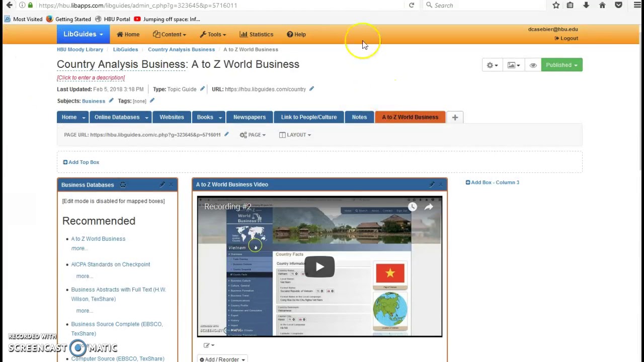Open AICPA Standards on Checkpoint link
The height and width of the screenshot is (362, 644).
111,264
